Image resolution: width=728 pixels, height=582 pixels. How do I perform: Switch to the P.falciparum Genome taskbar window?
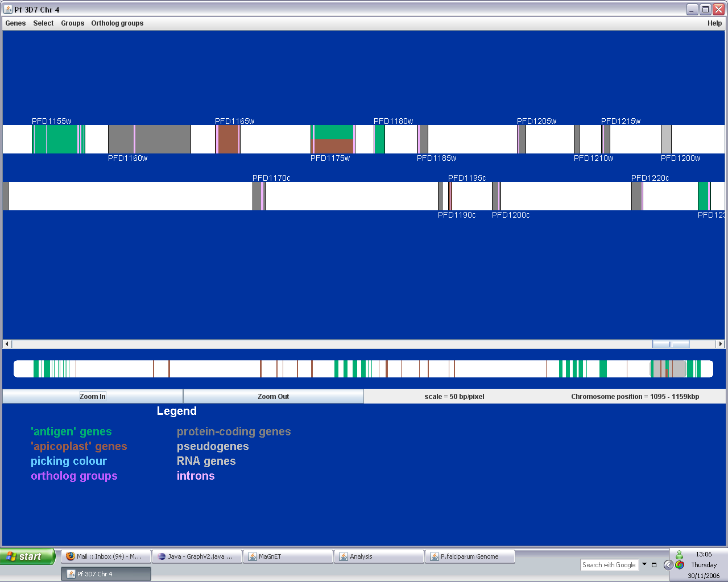469,556
